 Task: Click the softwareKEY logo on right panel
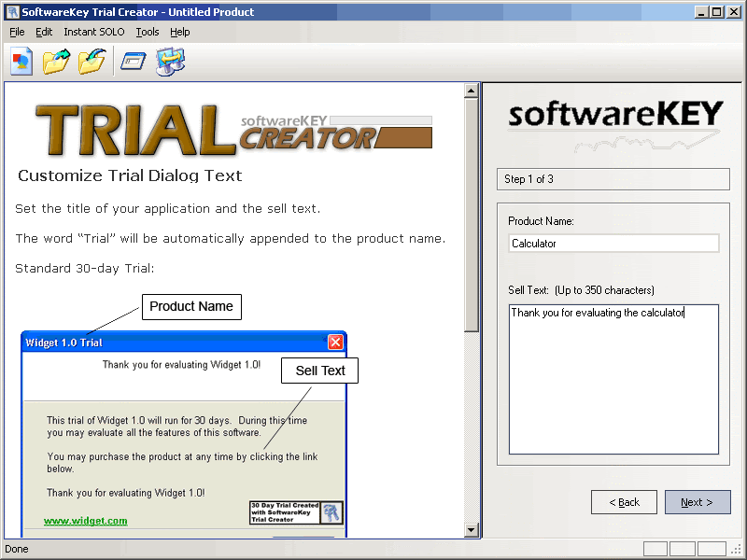click(x=615, y=125)
